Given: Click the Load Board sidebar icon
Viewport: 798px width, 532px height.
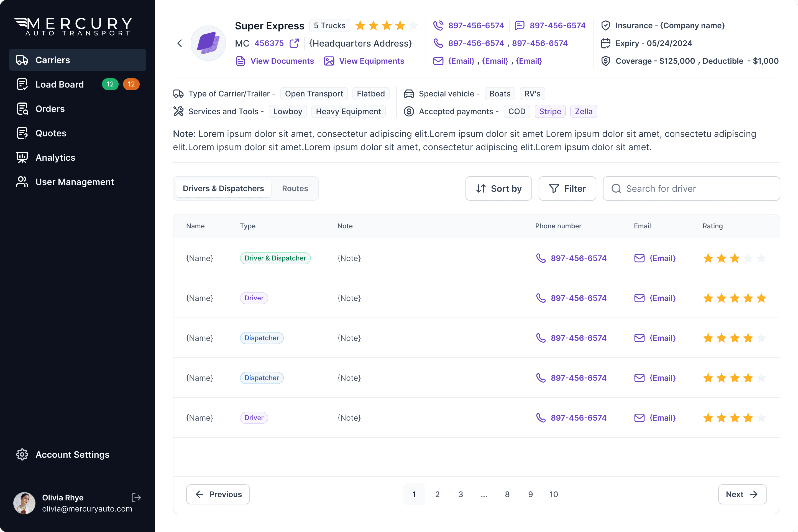Looking at the screenshot, I should click(x=22, y=84).
